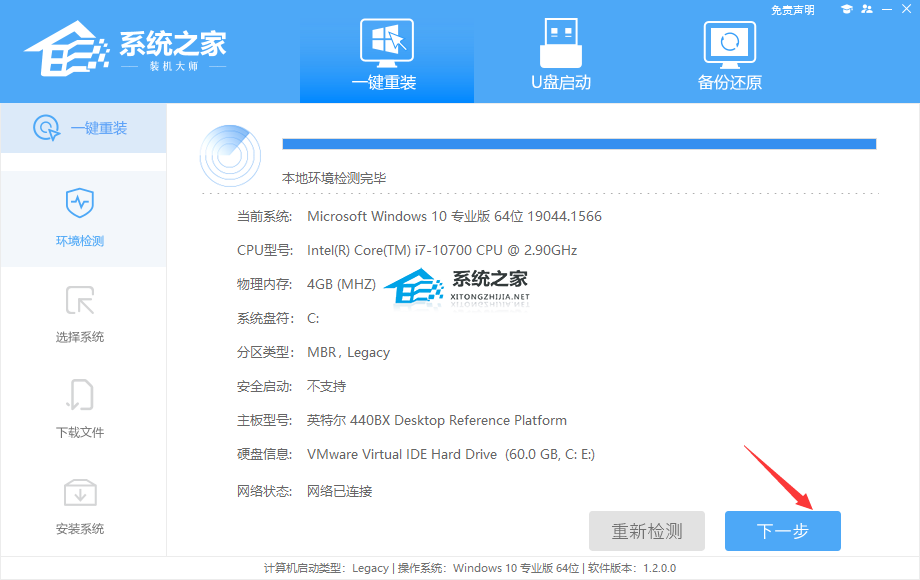Select the 选择系统 step in sidebar

tap(80, 314)
